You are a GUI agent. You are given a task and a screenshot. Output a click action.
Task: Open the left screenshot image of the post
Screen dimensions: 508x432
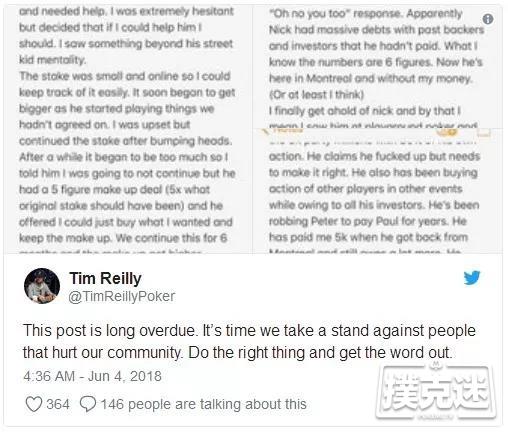point(128,129)
